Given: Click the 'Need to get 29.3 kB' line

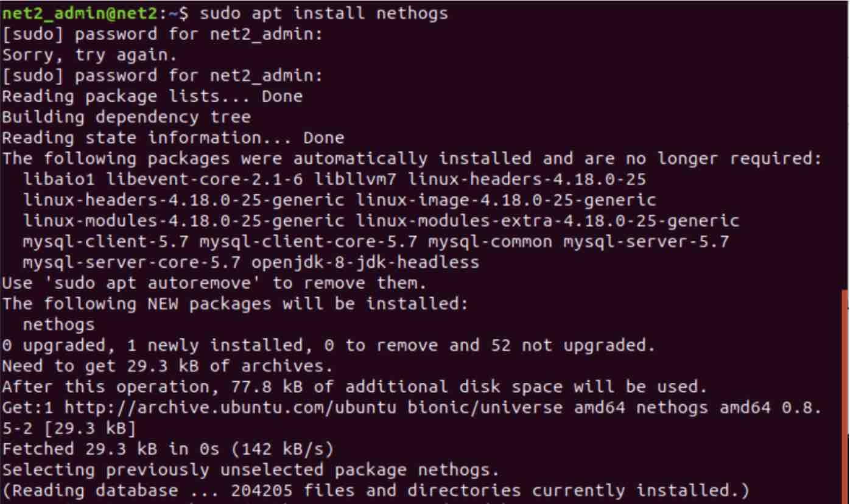Looking at the screenshot, I should click(x=167, y=366).
